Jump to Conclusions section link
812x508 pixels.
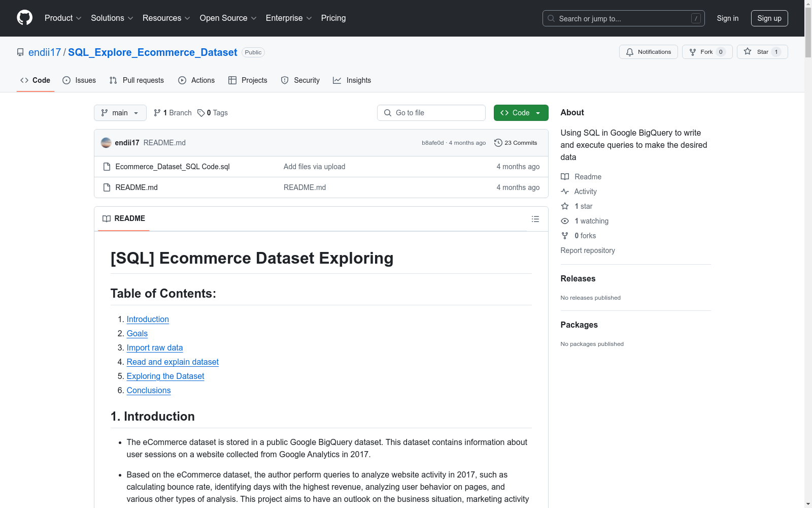(149, 390)
